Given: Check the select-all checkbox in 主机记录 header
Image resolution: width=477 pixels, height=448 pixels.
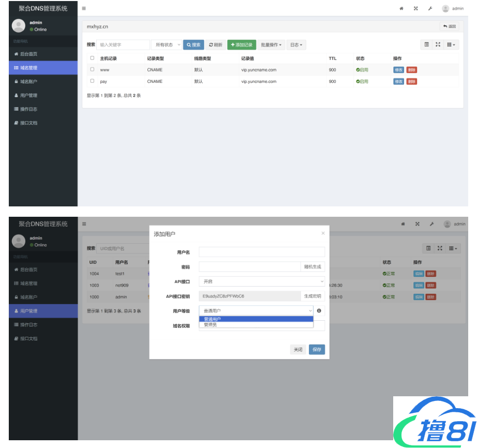Looking at the screenshot, I should coord(92,58).
